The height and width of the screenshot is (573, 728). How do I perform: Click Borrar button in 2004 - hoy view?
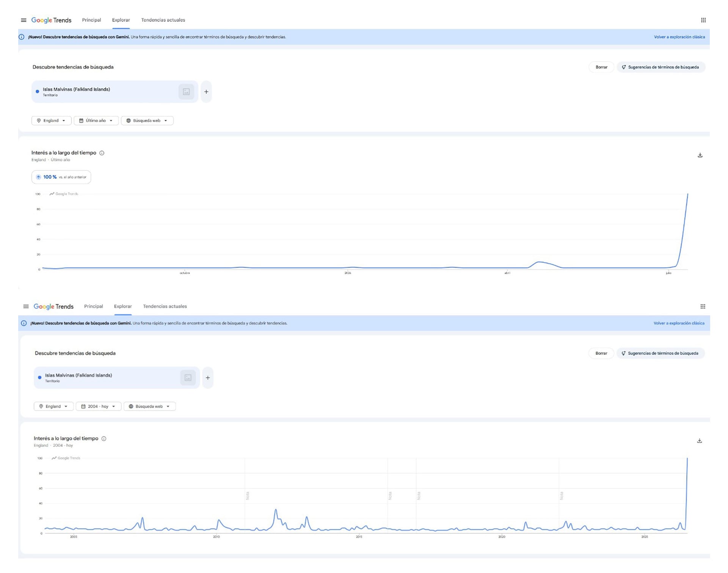[x=601, y=353]
